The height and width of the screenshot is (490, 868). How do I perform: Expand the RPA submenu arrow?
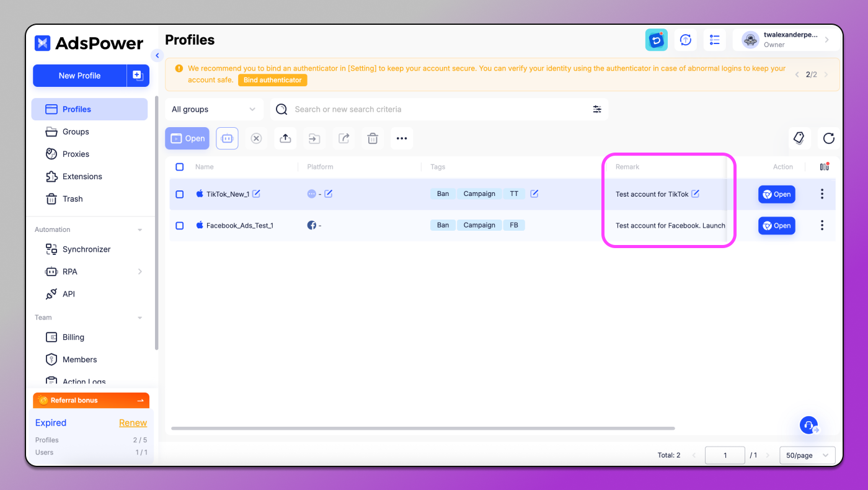(x=139, y=272)
